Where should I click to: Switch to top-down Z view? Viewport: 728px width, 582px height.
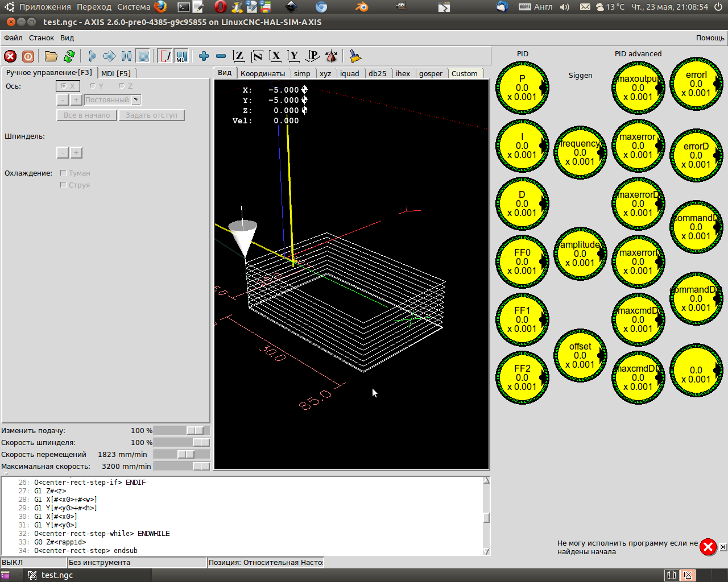[x=239, y=56]
